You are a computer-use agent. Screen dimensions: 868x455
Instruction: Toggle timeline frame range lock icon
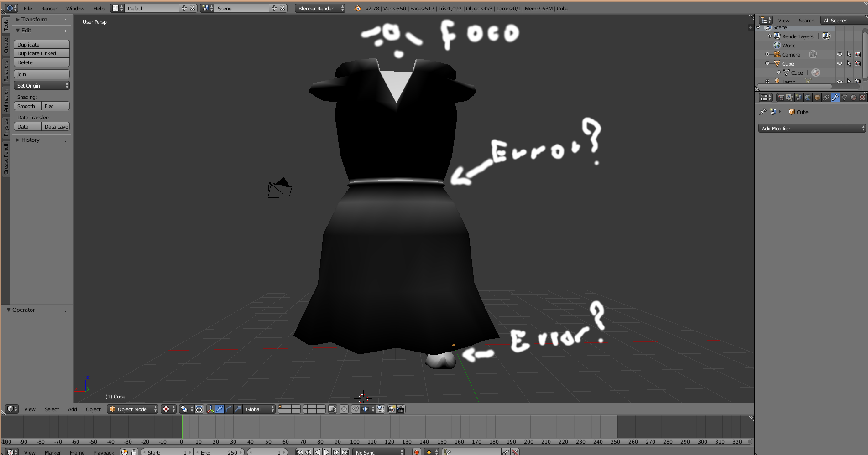134,452
